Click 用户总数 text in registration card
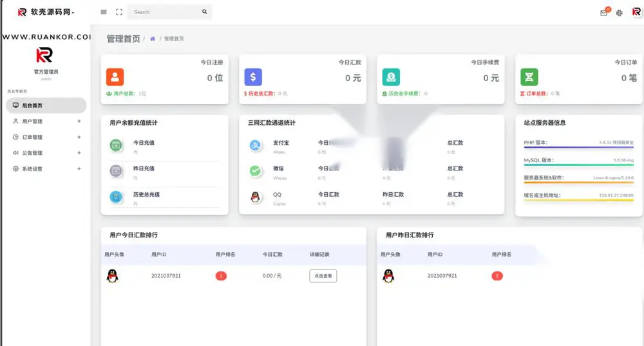 tap(124, 93)
